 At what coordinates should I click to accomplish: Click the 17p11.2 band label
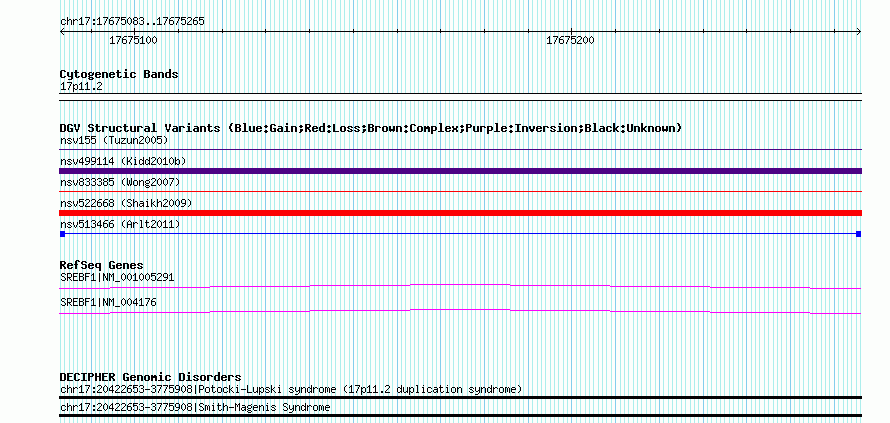(x=81, y=87)
